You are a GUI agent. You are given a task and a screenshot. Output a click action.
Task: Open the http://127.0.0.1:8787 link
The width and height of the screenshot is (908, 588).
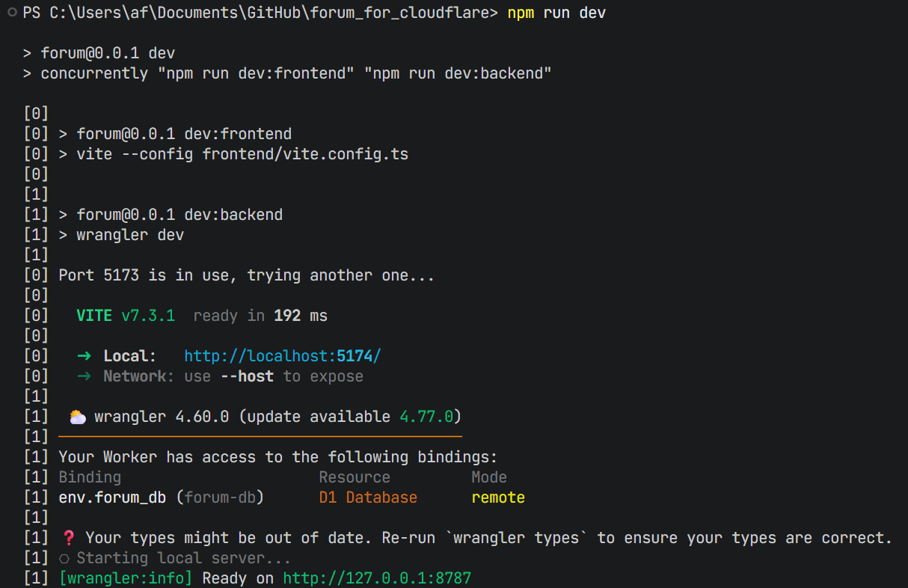(x=377, y=578)
